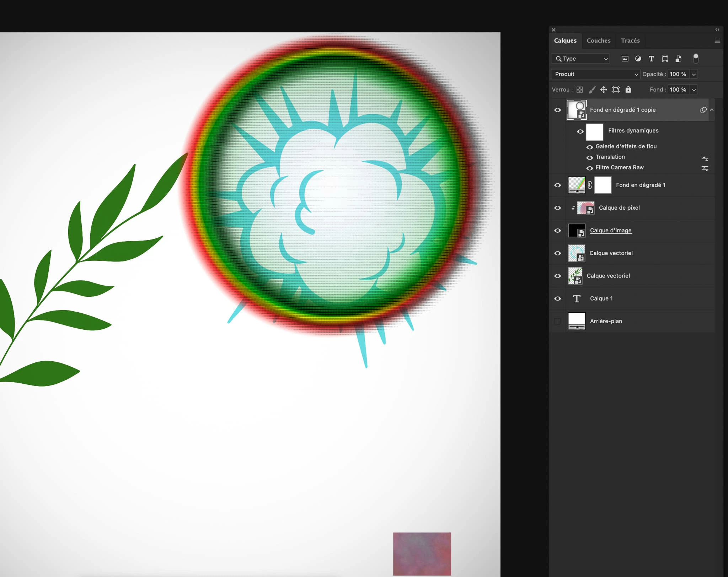
Task: Toggle the layer filtering switch
Action: 696,58
